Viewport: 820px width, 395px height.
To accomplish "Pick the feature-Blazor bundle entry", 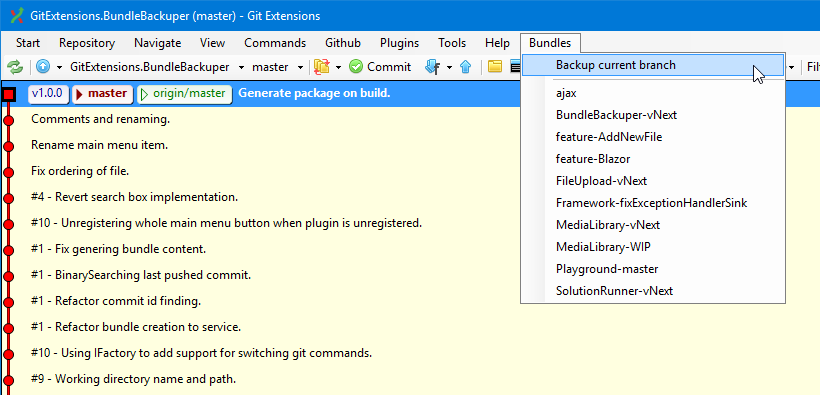I will tap(653, 159).
